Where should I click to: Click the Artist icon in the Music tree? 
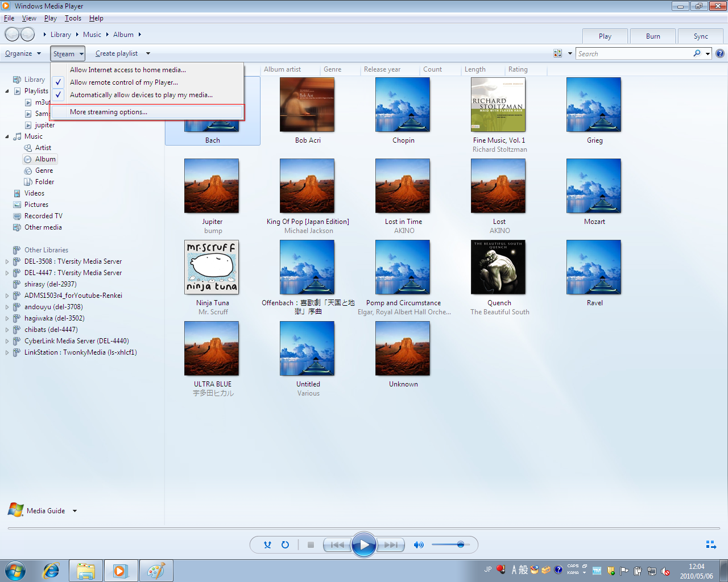point(28,148)
